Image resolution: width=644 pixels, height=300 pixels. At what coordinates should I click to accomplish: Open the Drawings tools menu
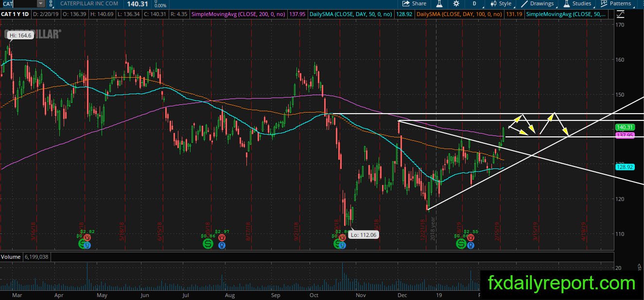(x=537, y=3)
